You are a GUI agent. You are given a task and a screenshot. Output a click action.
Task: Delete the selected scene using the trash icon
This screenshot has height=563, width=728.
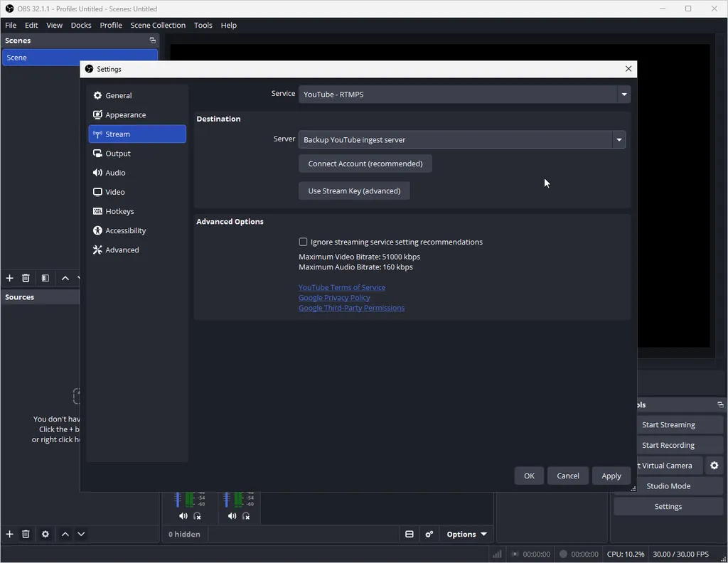tap(26, 278)
